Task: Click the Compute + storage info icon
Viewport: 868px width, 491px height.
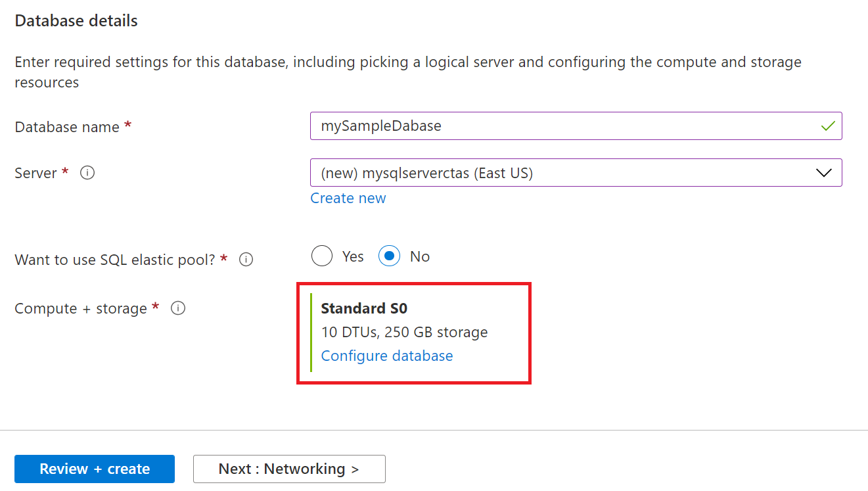Action: pos(177,308)
